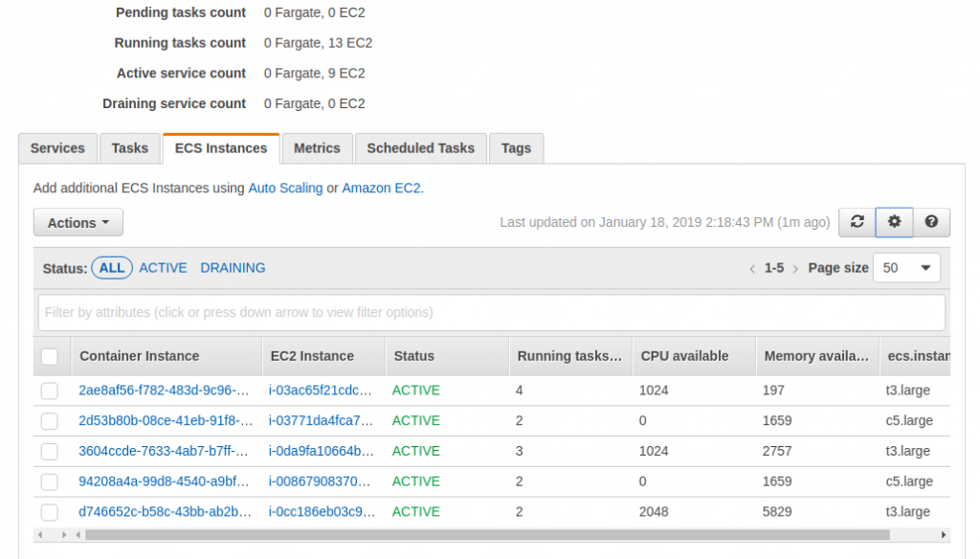Check the 3604ccde container instance row
The image size is (980, 559).
pos(50,452)
